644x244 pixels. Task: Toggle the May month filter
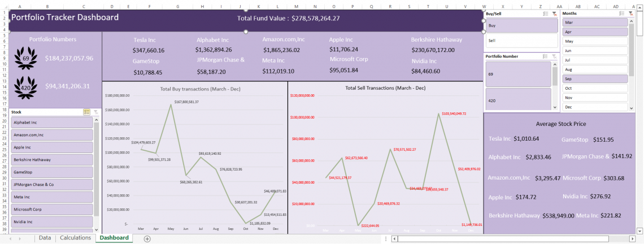[595, 41]
